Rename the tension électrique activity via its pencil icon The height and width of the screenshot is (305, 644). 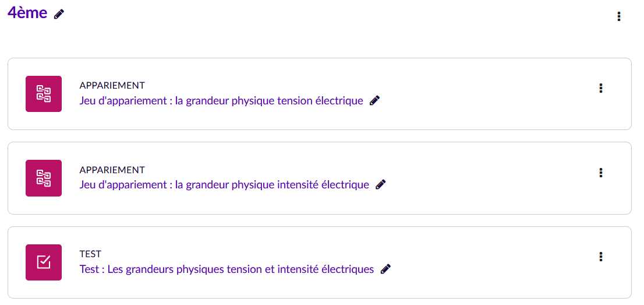(375, 100)
